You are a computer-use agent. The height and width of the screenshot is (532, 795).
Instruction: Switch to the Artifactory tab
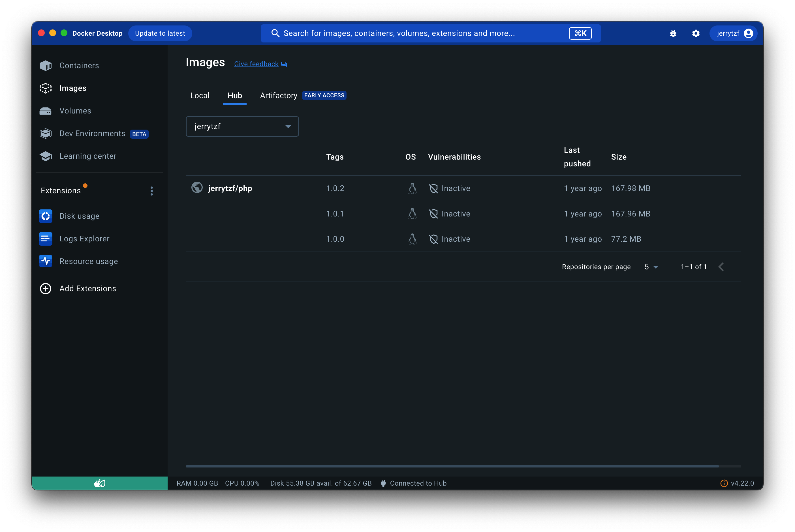(279, 96)
